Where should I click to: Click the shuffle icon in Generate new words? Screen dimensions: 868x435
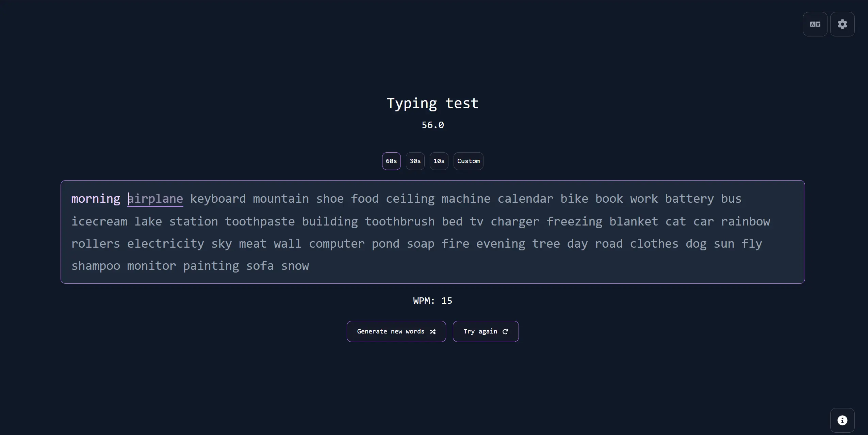[432, 331]
